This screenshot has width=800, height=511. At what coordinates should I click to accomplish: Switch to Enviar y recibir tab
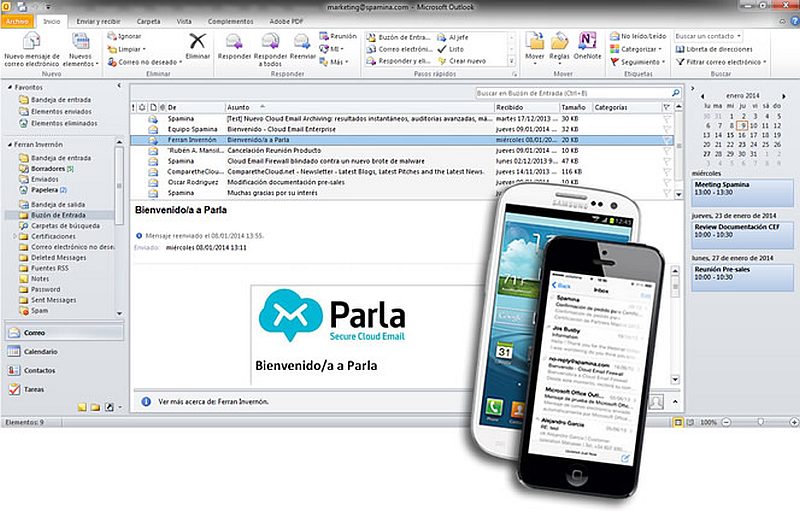(98, 21)
